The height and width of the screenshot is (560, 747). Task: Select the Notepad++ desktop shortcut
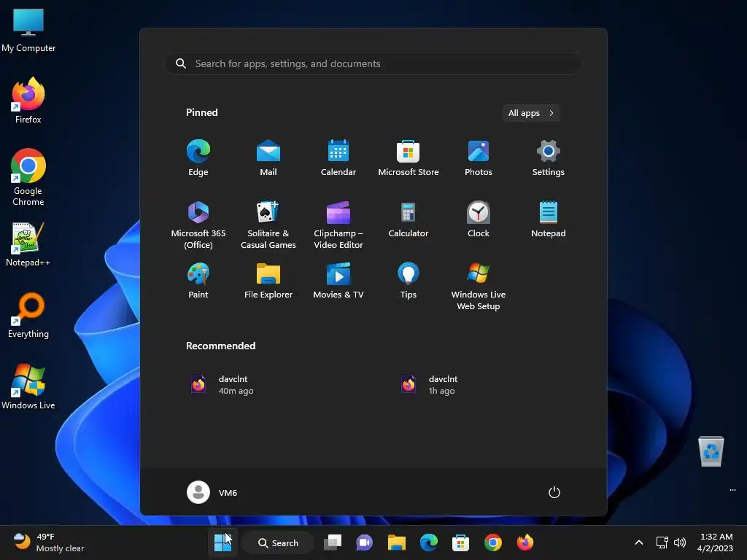pyautogui.click(x=28, y=244)
